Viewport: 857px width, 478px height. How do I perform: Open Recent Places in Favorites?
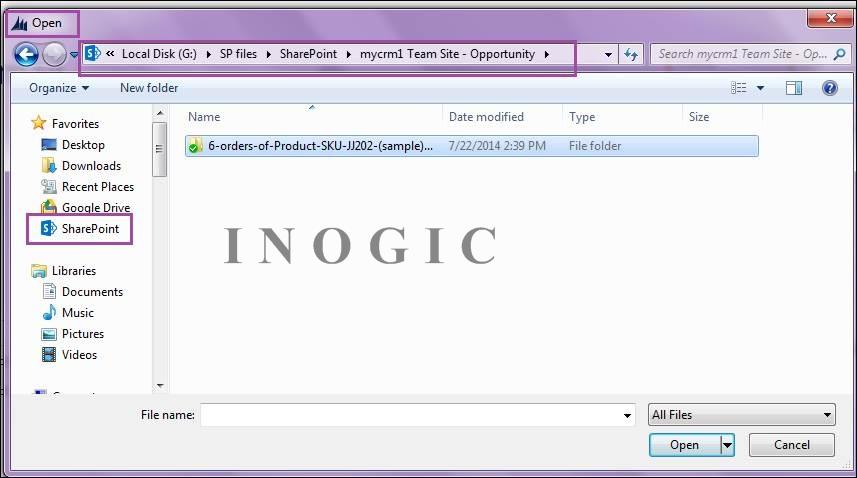98,187
